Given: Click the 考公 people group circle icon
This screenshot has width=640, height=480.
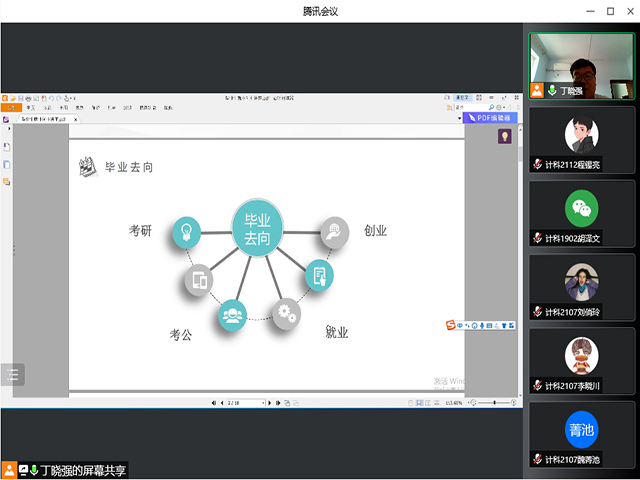Looking at the screenshot, I should [232, 315].
